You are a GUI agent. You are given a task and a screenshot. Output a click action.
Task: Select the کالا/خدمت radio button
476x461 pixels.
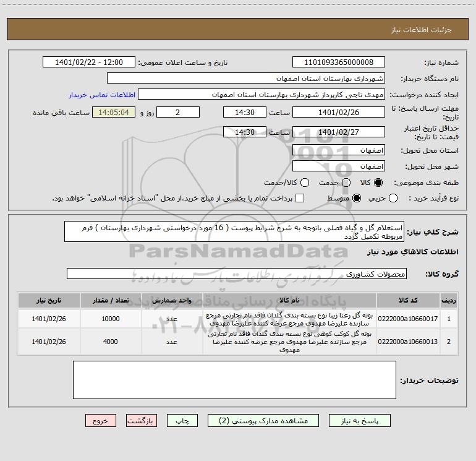pyautogui.click(x=305, y=183)
